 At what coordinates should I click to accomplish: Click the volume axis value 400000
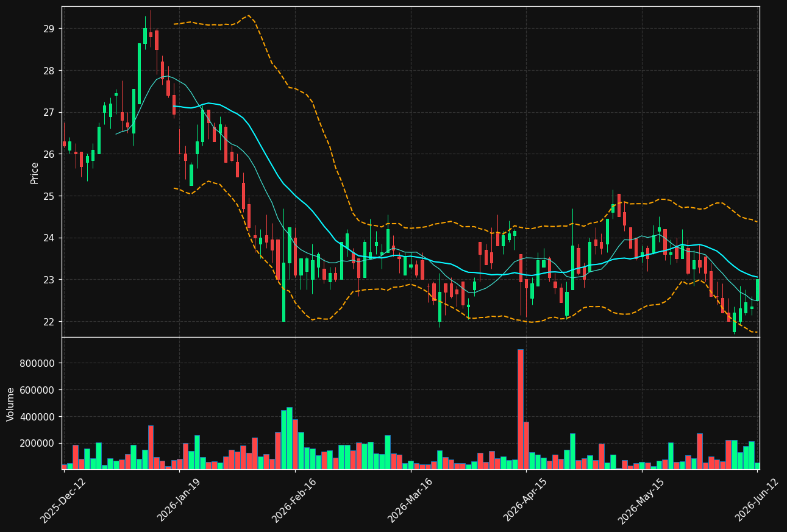coord(38,417)
